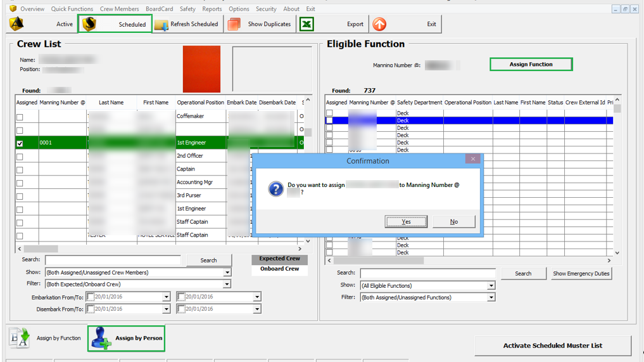Check the first Deck function row
The width and height of the screenshot is (644, 362).
tap(329, 113)
